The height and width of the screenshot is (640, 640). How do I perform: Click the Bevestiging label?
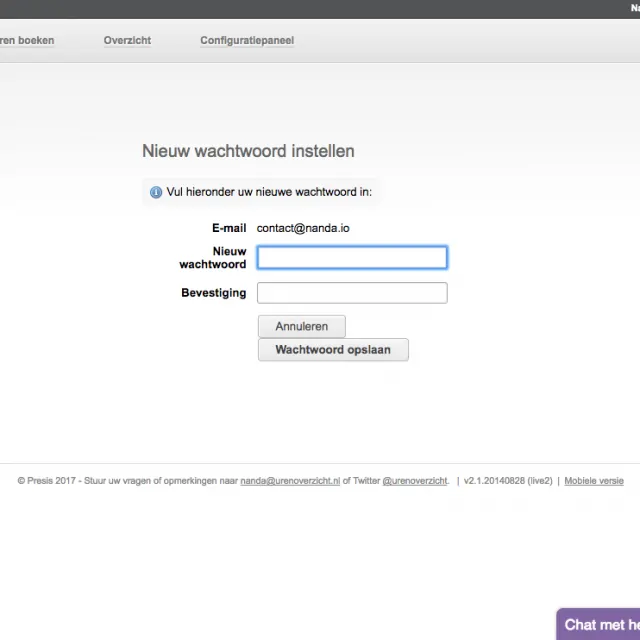[x=213, y=293]
